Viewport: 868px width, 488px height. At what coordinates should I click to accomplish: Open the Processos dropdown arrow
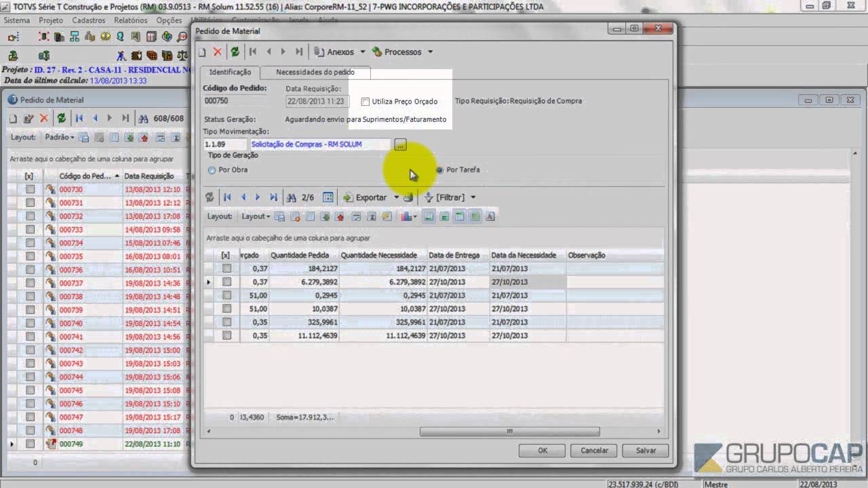[430, 52]
